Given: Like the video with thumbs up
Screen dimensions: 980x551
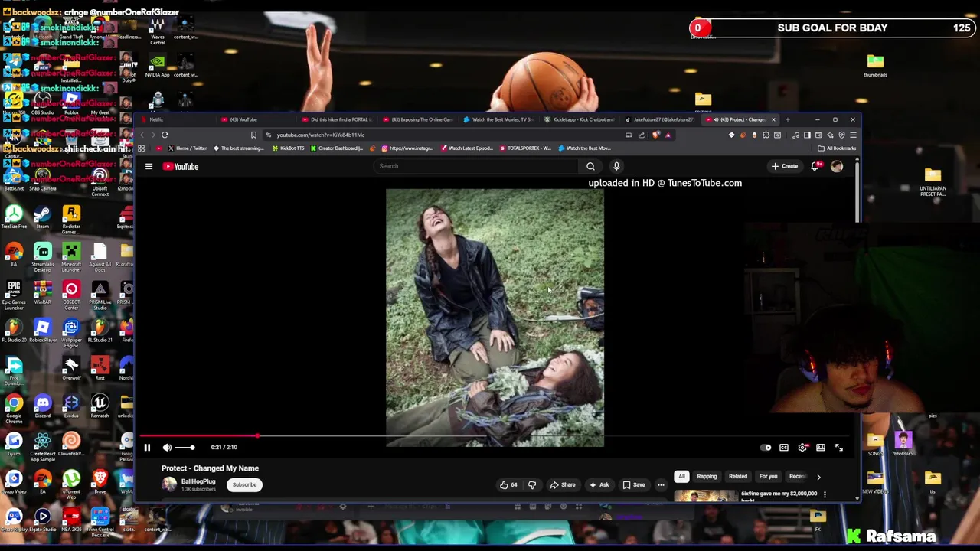Looking at the screenshot, I should pos(508,484).
